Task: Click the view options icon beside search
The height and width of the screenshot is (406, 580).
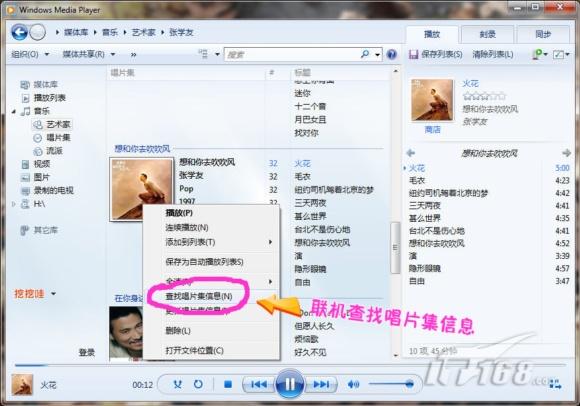Action: 203,54
